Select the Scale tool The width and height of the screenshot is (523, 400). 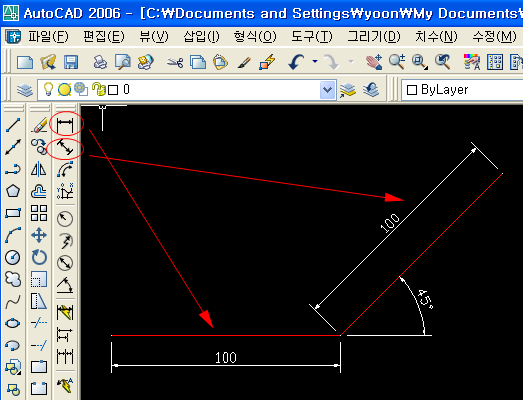[39, 279]
